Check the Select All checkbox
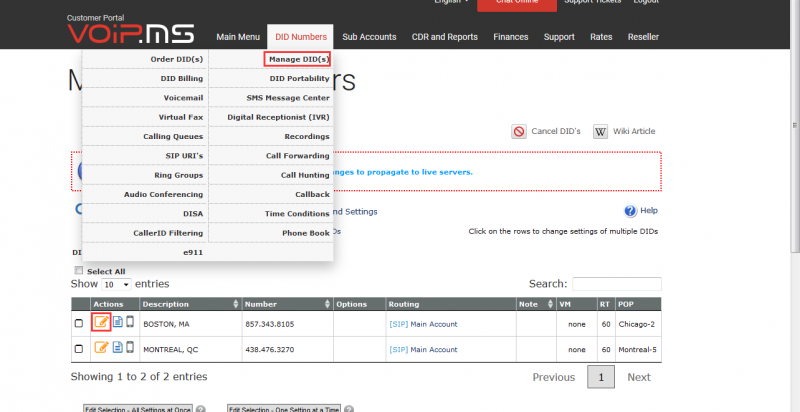The image size is (800, 412). tap(79, 271)
